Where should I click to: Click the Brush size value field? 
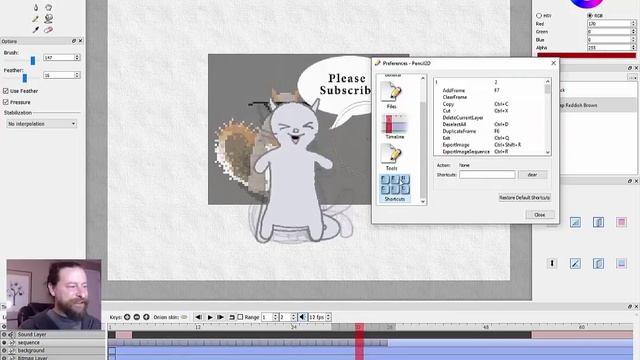click(x=58, y=58)
